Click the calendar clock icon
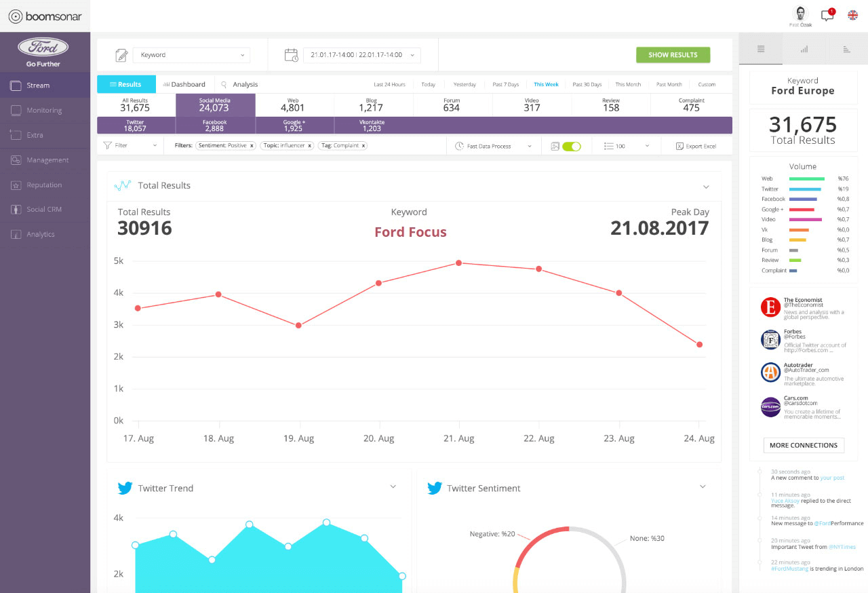This screenshot has height=593, width=868. tap(291, 55)
